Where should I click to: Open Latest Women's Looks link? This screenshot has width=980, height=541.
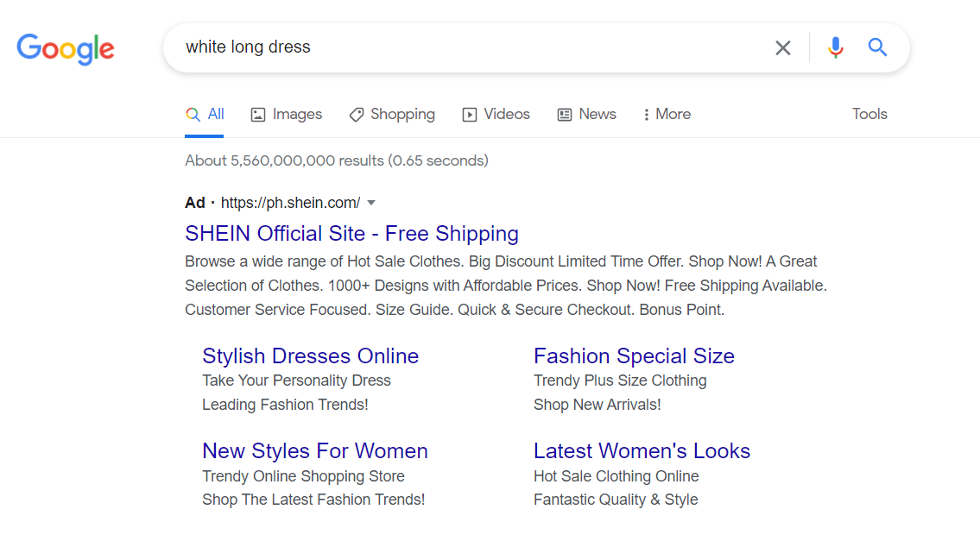coord(642,451)
